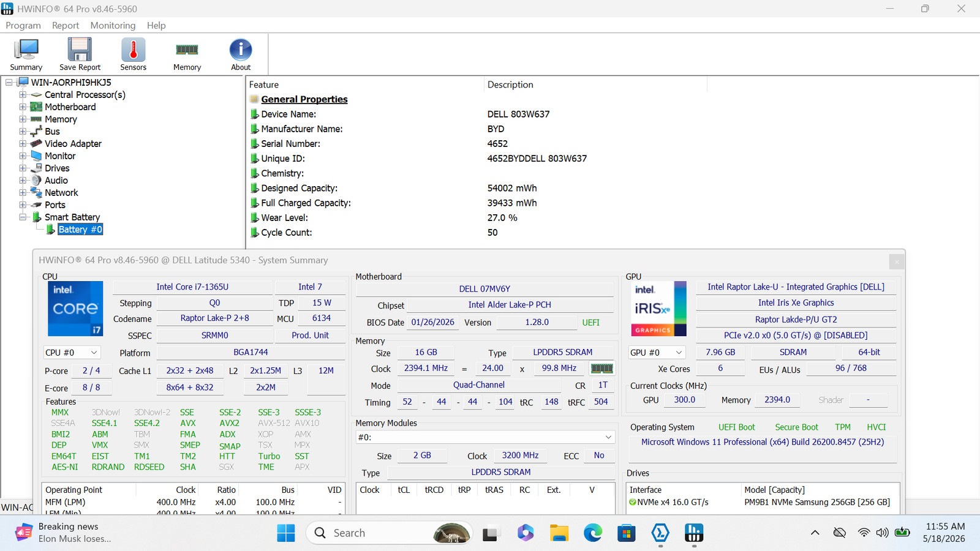Expand the Network tree node
980x551 pixels.
[x=23, y=193]
